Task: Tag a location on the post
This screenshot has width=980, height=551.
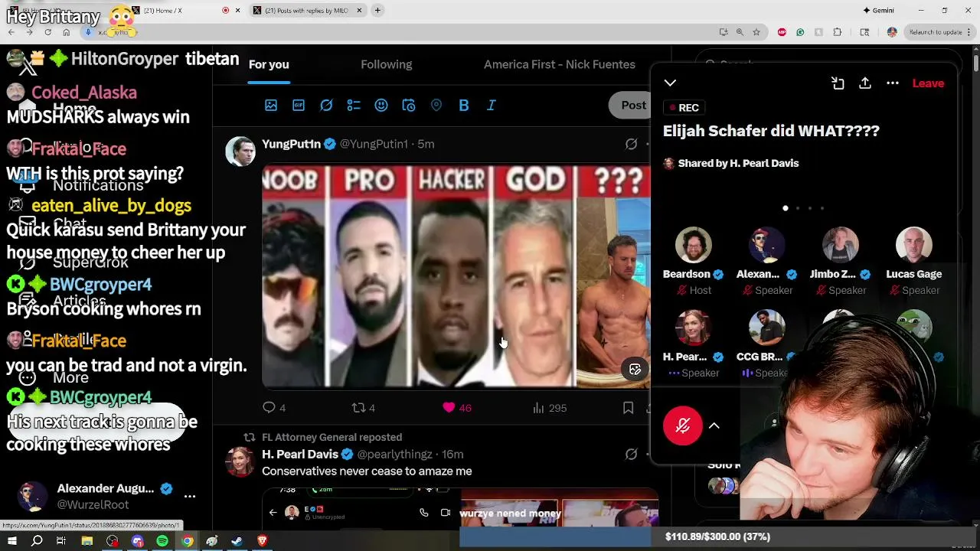Action: (x=436, y=106)
